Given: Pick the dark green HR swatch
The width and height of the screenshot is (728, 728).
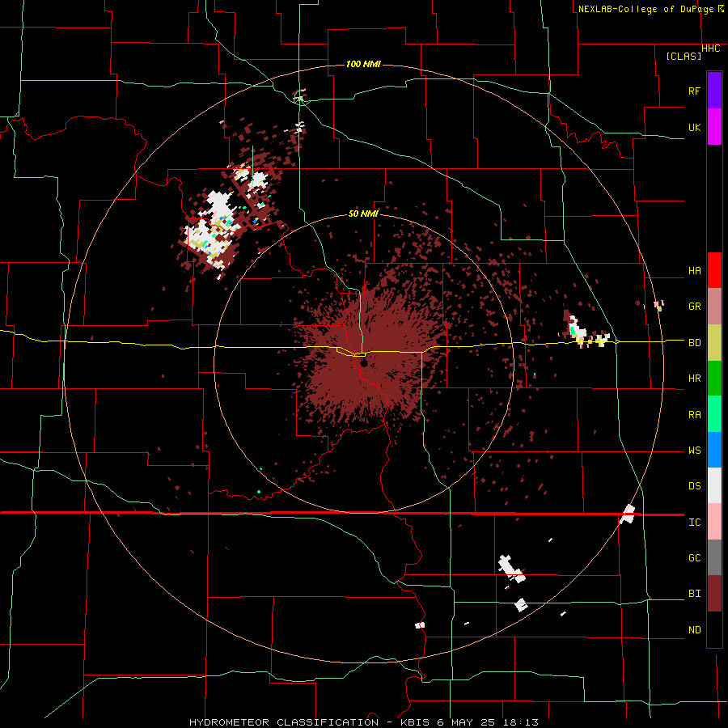Looking at the screenshot, I should (x=714, y=379).
